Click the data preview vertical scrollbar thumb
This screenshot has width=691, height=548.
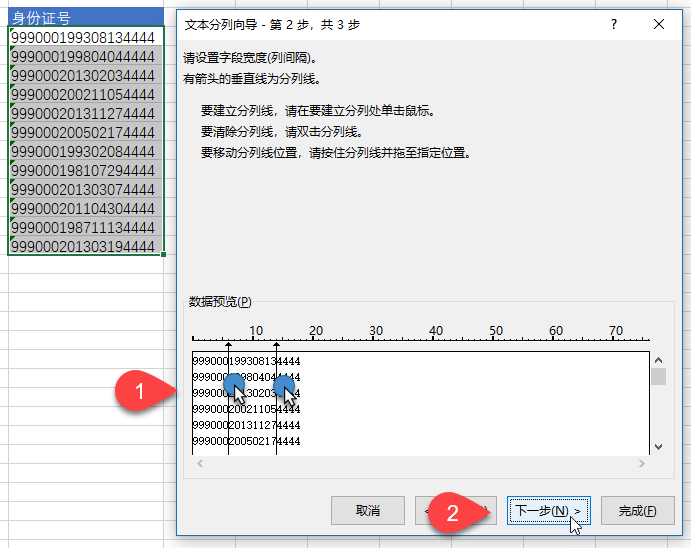coord(658,377)
